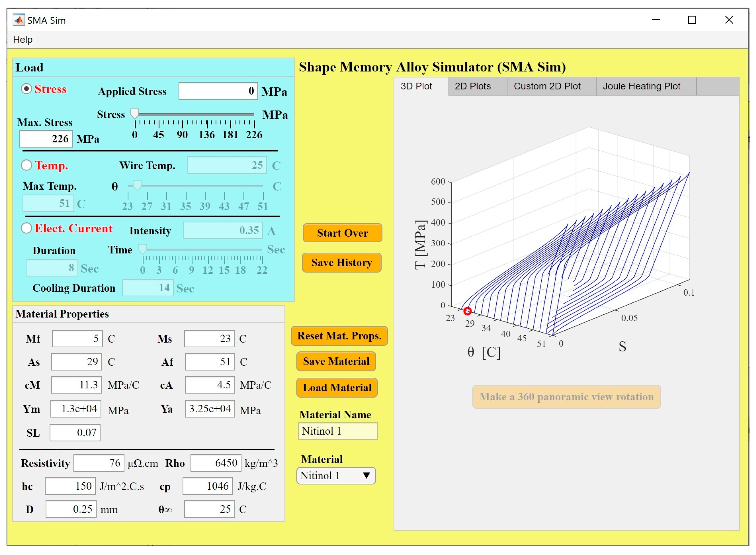Select the Temp. load radio button

point(27,165)
